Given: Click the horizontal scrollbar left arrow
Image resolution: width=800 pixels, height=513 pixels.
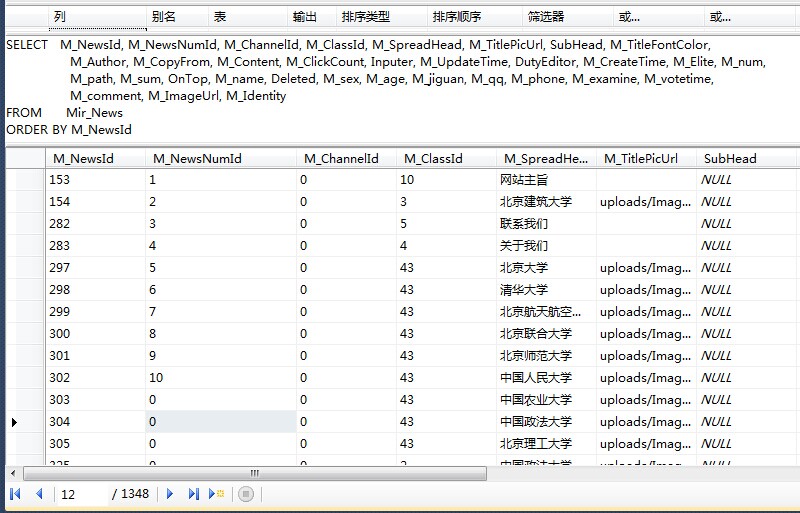Looking at the screenshot, I should (x=14, y=474).
